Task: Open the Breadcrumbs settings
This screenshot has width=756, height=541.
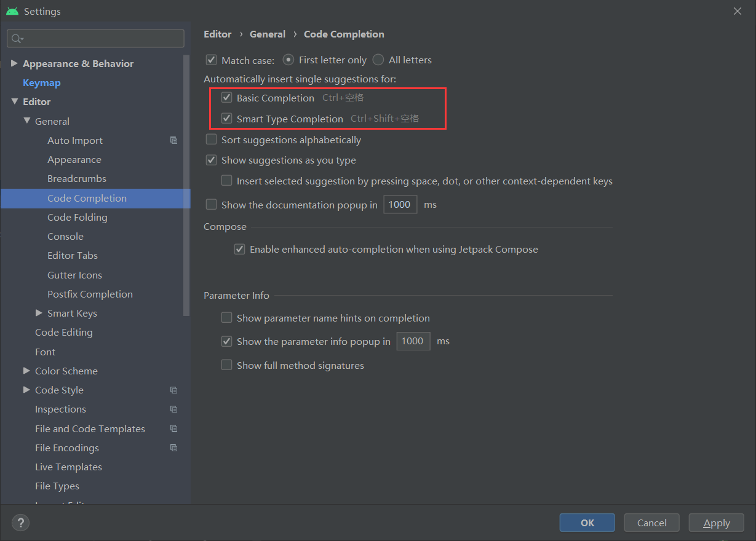Action: click(77, 178)
